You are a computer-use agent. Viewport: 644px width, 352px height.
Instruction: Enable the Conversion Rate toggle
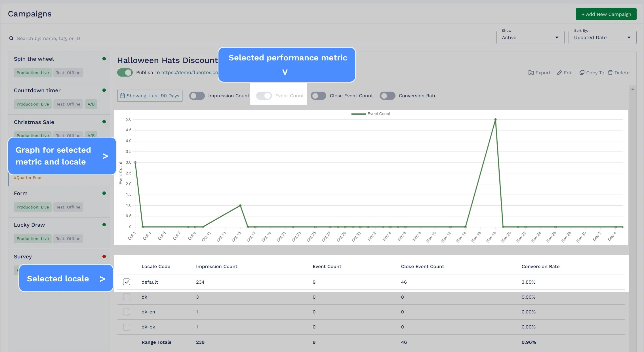coord(388,96)
